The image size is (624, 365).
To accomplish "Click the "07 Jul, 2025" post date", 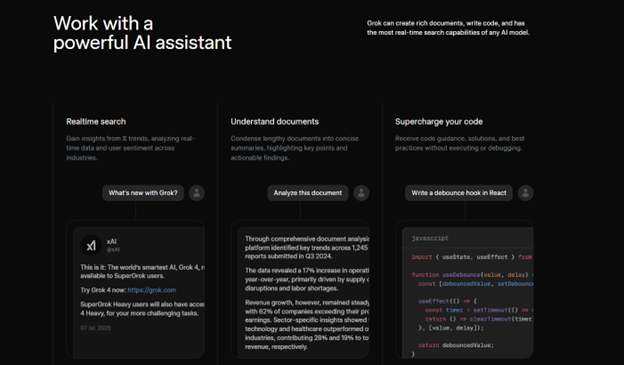I will tap(96, 328).
